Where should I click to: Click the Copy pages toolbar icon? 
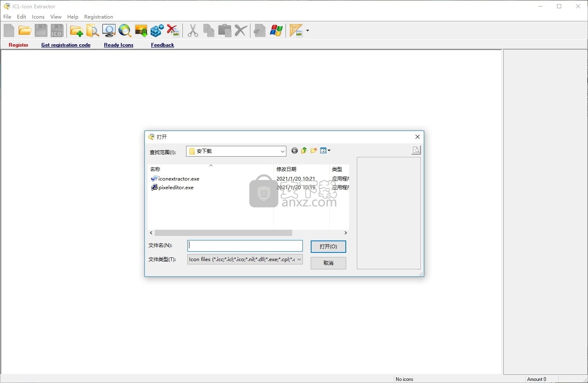click(209, 31)
